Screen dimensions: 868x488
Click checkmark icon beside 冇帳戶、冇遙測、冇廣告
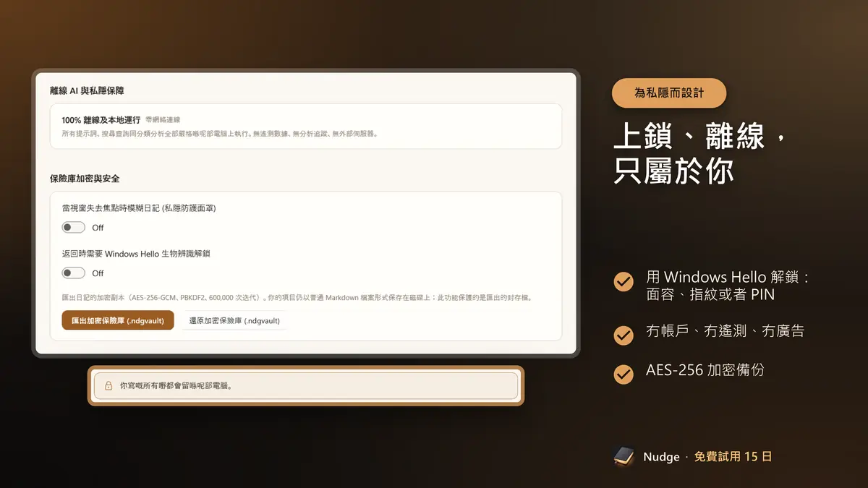click(624, 335)
